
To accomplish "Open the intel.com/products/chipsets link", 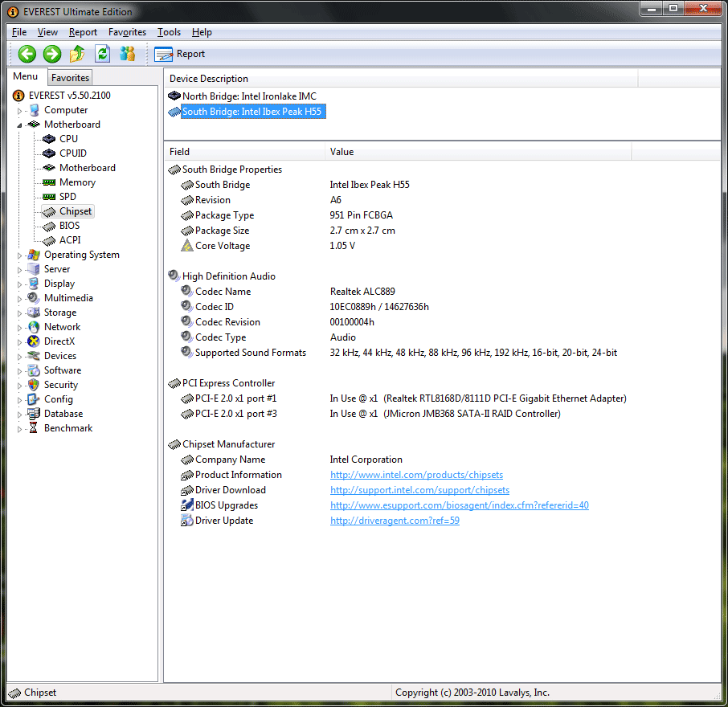I will click(416, 475).
